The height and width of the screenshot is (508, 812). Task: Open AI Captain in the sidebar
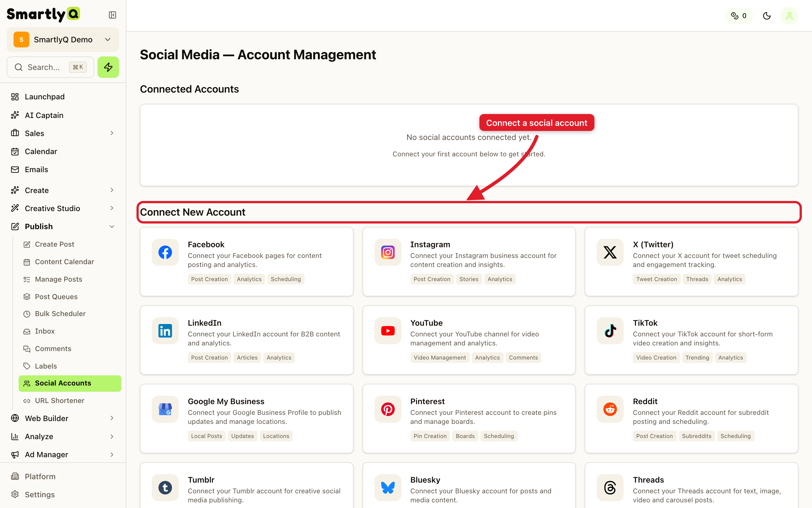pyautogui.click(x=44, y=115)
